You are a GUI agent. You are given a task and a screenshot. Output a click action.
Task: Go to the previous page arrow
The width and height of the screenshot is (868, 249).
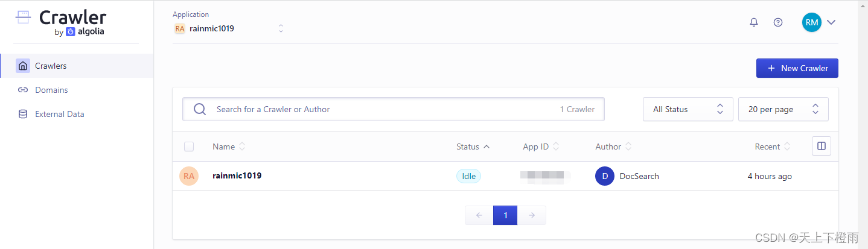tap(479, 215)
